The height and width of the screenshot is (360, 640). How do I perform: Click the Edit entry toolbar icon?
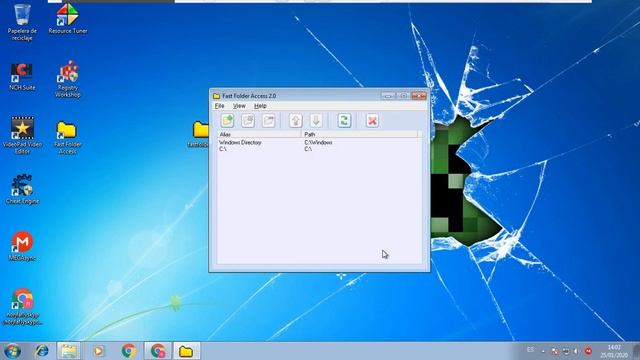tap(248, 121)
